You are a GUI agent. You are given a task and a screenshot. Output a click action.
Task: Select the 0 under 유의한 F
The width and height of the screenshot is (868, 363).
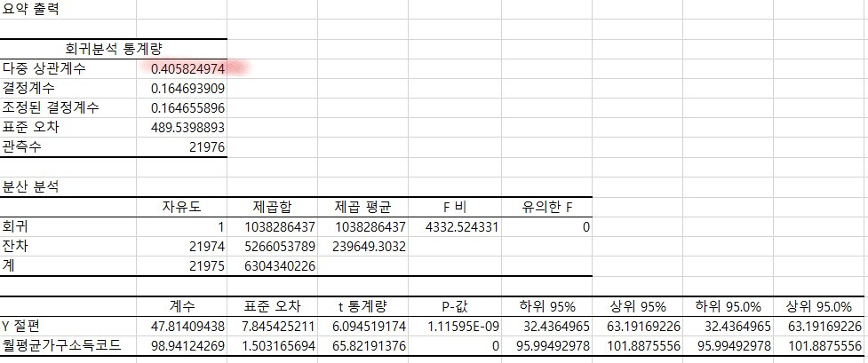click(x=586, y=227)
